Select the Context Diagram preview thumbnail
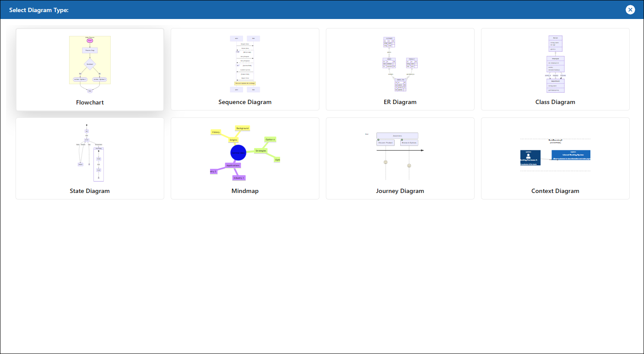644x354 pixels. 555,155
